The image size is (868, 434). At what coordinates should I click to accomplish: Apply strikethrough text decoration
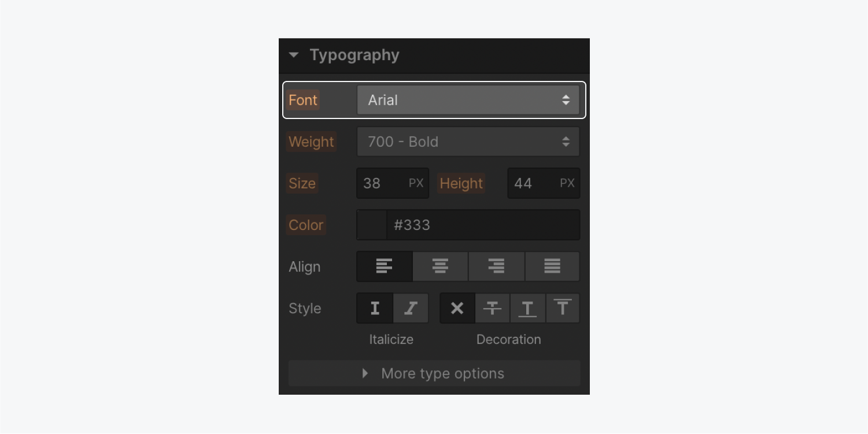click(x=492, y=308)
